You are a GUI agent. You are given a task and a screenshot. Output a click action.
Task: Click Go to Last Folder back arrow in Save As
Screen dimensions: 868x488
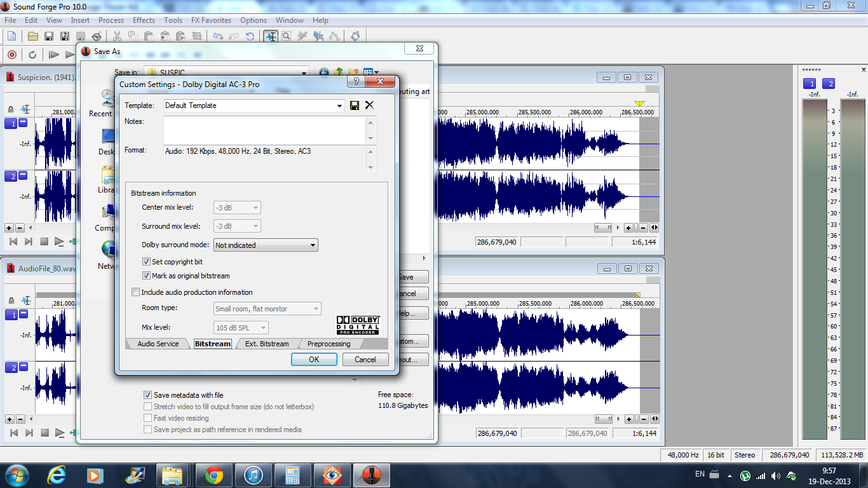click(324, 73)
